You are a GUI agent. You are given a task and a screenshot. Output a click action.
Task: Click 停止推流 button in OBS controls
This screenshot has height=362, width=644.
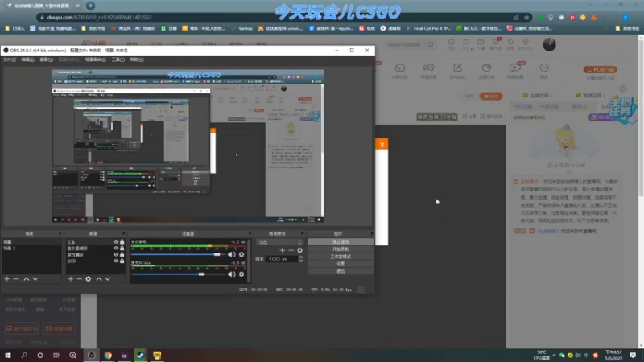(x=341, y=242)
